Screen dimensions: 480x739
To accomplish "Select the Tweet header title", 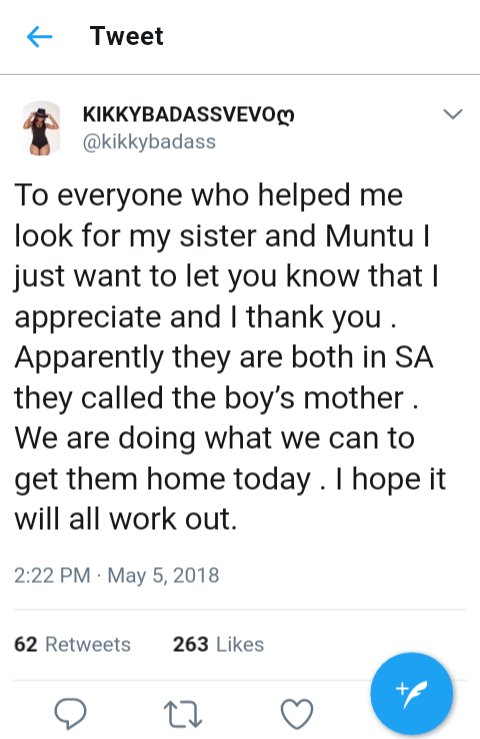I will tap(126, 36).
